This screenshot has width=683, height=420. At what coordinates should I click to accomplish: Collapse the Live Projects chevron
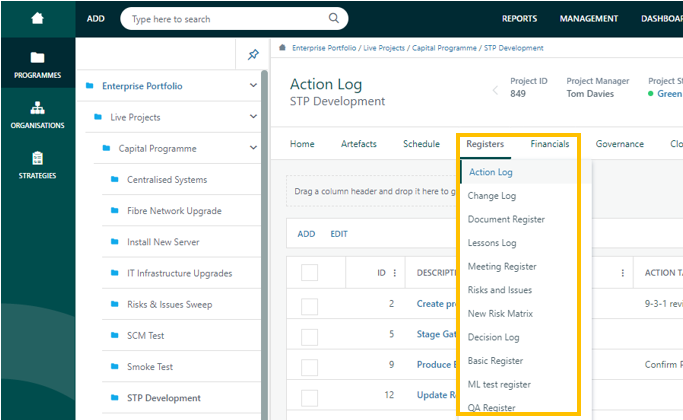253,116
